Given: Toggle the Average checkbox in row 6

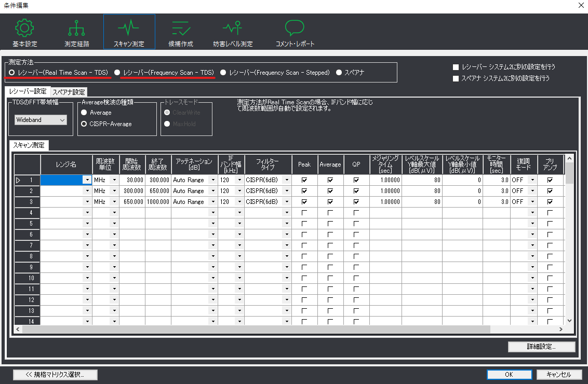Looking at the screenshot, I should (330, 235).
